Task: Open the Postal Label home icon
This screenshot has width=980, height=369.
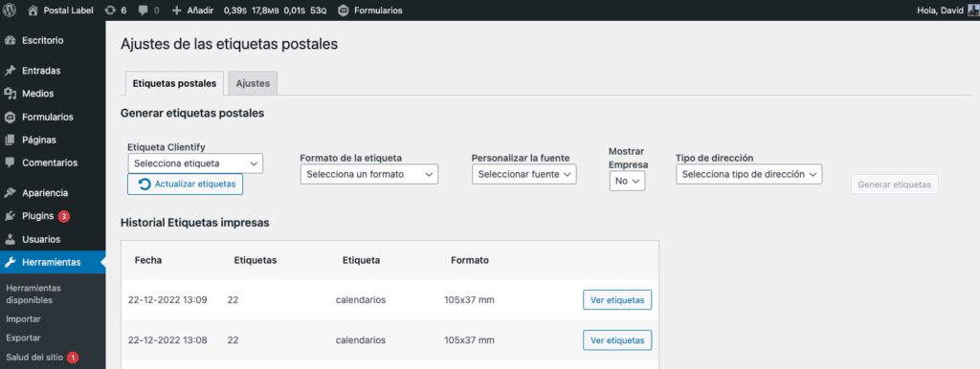Action: click(x=33, y=10)
